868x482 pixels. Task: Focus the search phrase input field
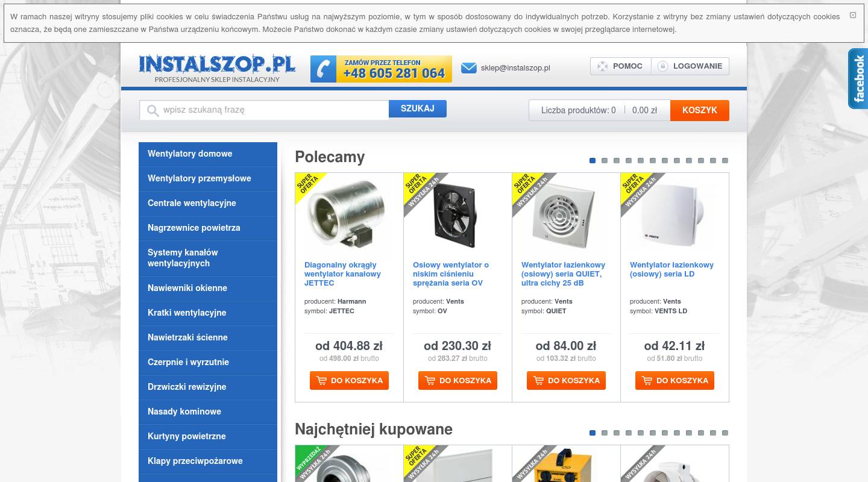264,110
